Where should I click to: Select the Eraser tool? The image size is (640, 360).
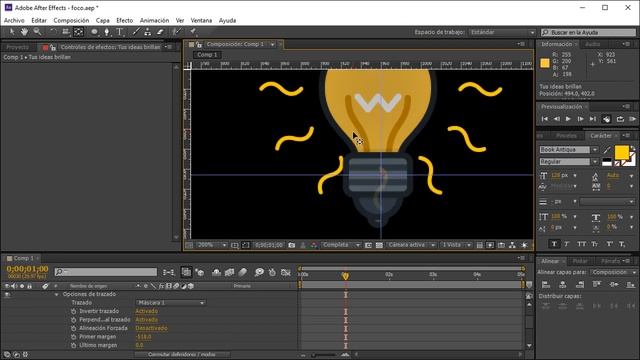click(x=160, y=32)
